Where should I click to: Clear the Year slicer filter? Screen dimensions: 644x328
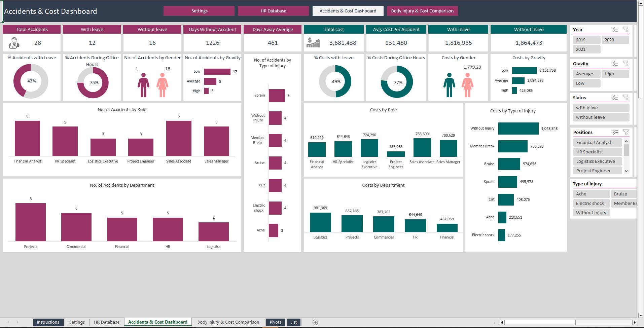(x=626, y=30)
